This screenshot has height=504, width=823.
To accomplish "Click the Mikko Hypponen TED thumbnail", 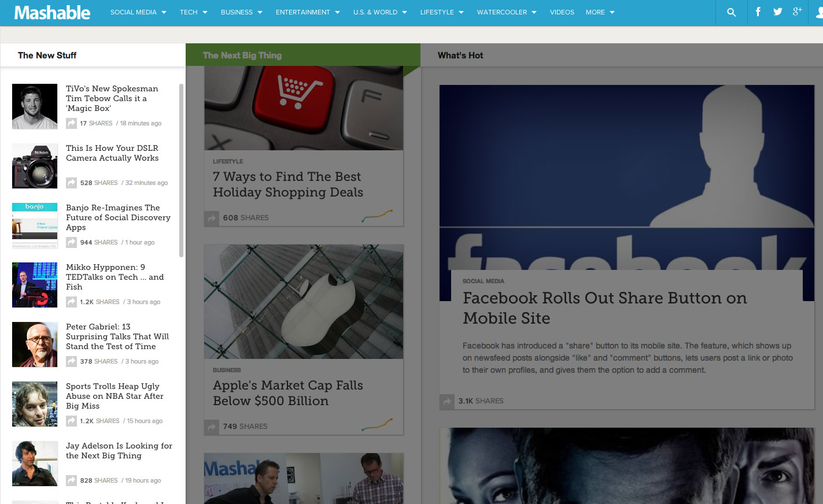I will (35, 285).
